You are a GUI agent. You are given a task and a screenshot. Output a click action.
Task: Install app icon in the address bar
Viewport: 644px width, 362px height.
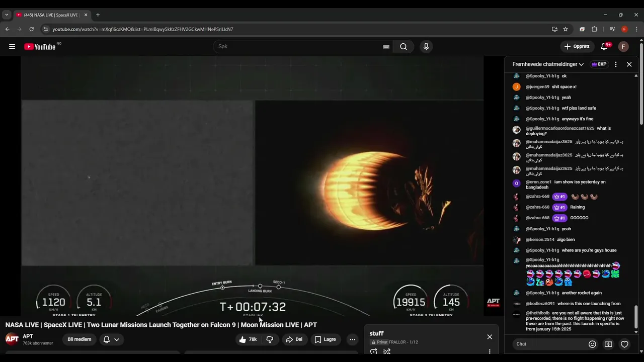pyautogui.click(x=554, y=29)
